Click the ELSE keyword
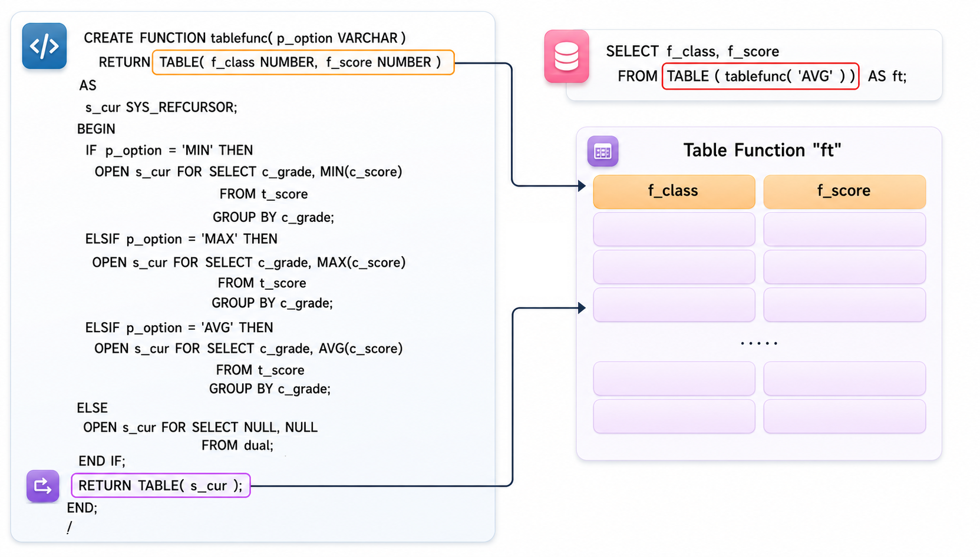This screenshot has width=980, height=557. (92, 408)
